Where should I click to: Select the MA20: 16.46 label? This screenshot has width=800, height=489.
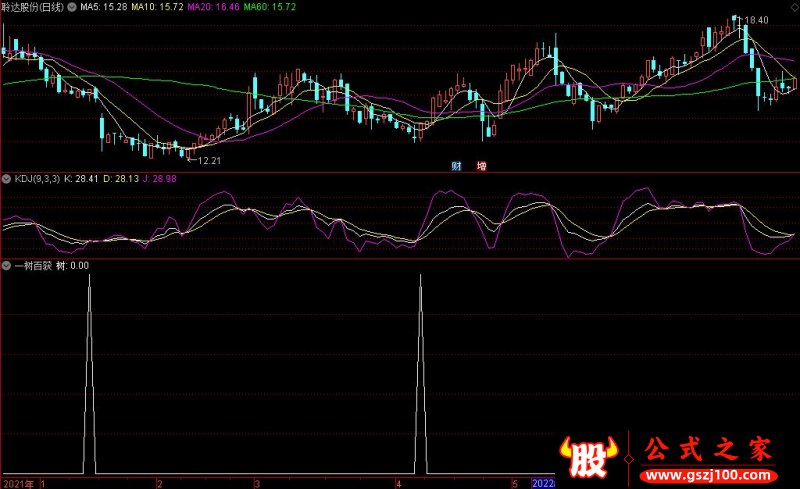(x=213, y=7)
